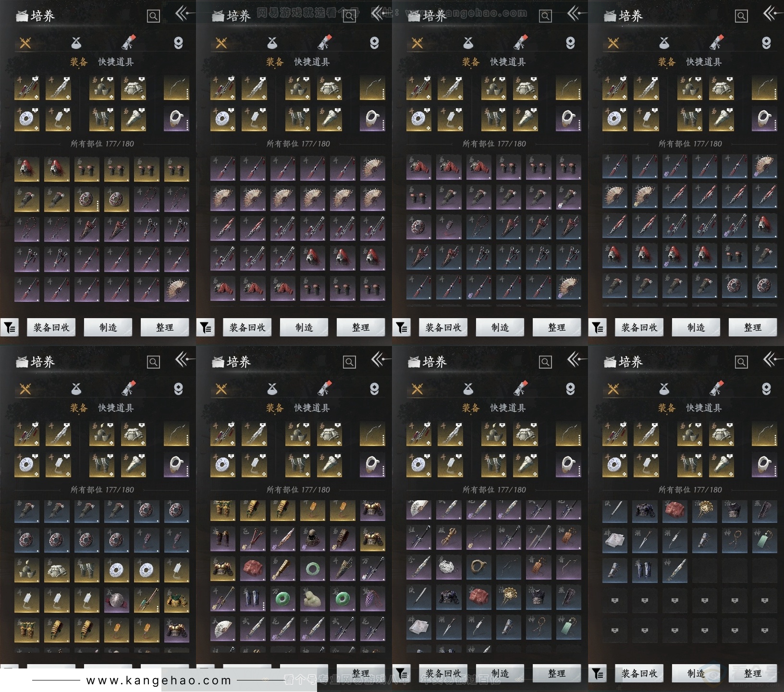Select the crossed-swords category icon in the third screenshot
784x692 pixels.
tap(417, 43)
